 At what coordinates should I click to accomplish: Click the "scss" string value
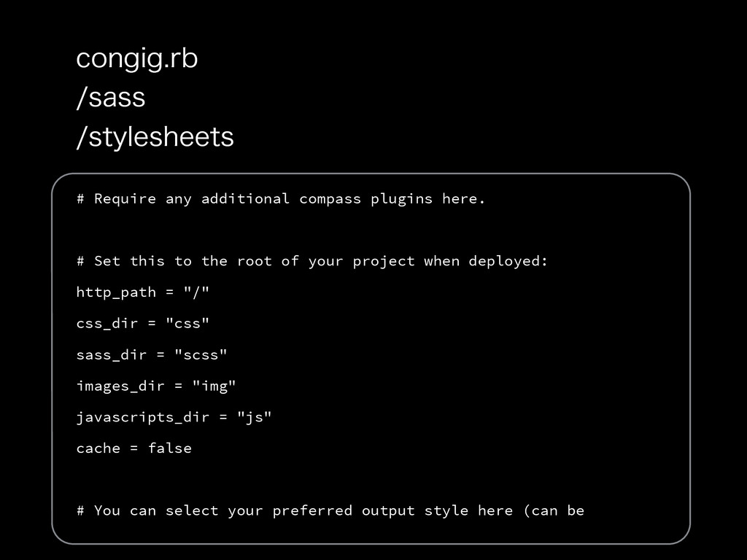click(x=201, y=355)
